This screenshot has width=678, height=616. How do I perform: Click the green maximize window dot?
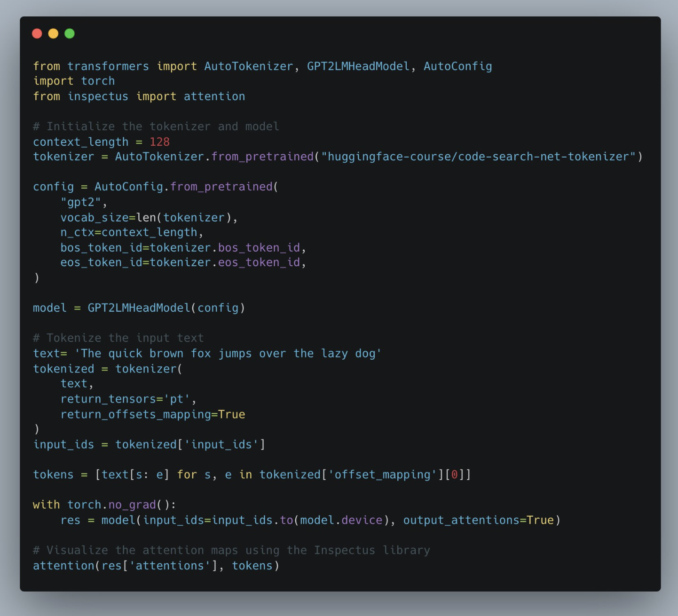tap(69, 33)
